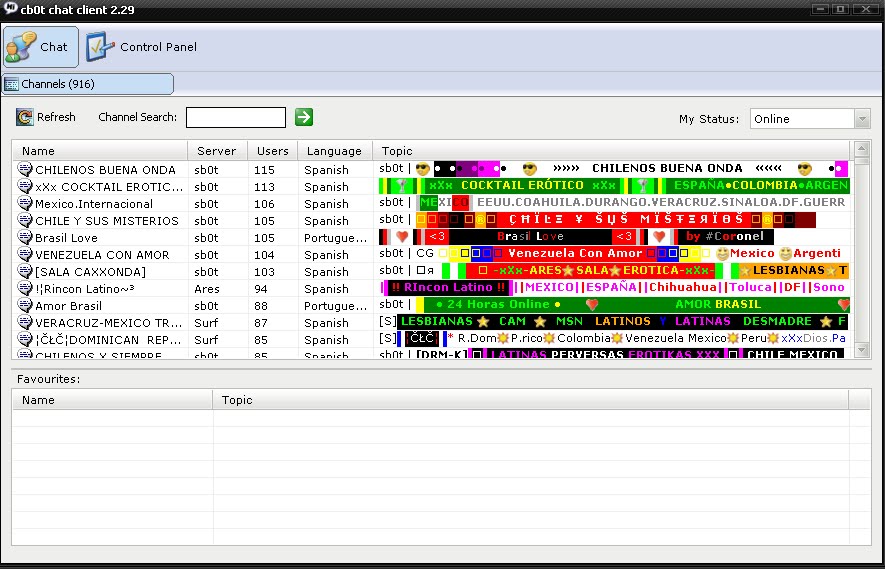Click chat icon of VERACRUZ-MEXICO channel
The height and width of the screenshot is (569, 885).
(x=25, y=322)
